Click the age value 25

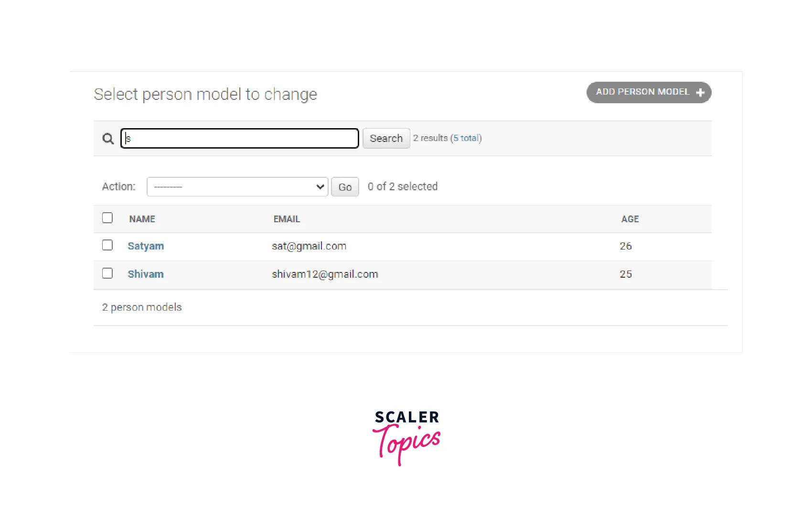pyautogui.click(x=626, y=274)
